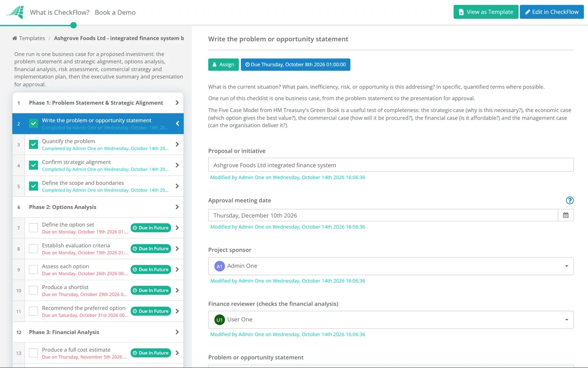Check the Establish evaluation criteria task
The width and height of the screenshot is (588, 368).
[34, 249]
